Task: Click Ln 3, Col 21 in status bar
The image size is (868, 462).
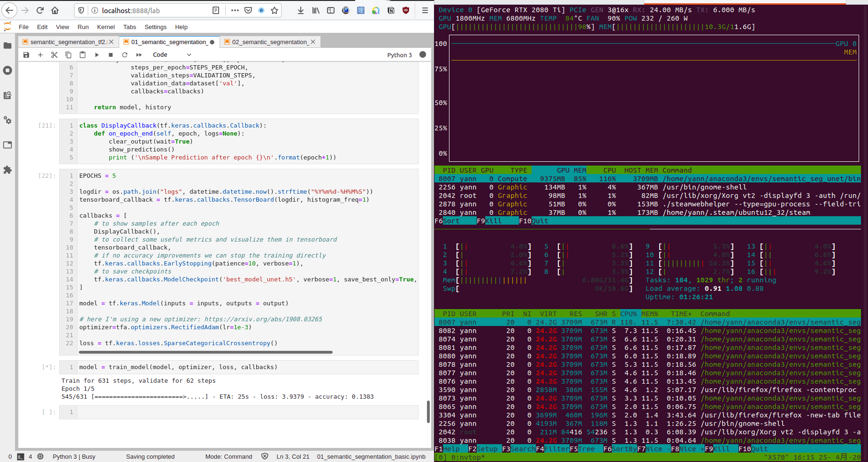Action: click(x=293, y=457)
